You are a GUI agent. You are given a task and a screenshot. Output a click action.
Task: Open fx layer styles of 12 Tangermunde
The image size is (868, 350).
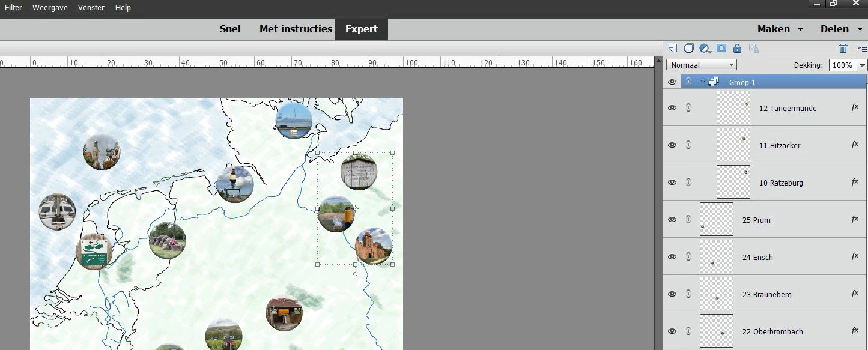pyautogui.click(x=855, y=107)
